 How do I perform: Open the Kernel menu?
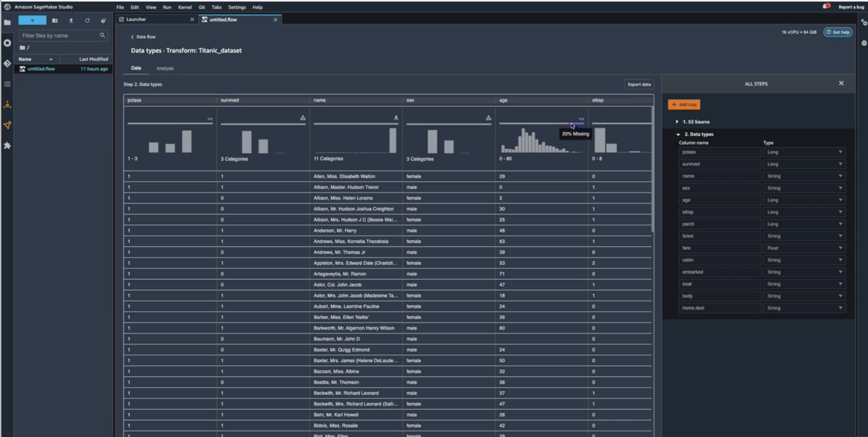184,7
